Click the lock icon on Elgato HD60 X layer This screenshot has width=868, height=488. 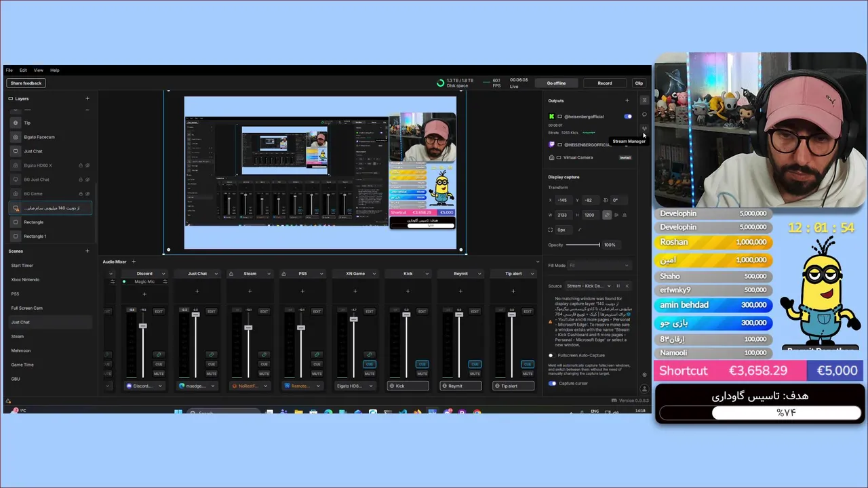tap(81, 165)
